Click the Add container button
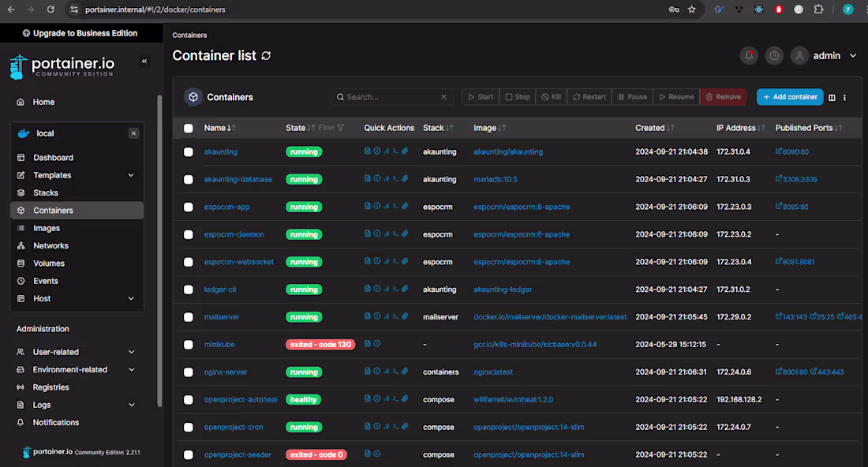Image resolution: width=868 pixels, height=467 pixels. [x=789, y=96]
